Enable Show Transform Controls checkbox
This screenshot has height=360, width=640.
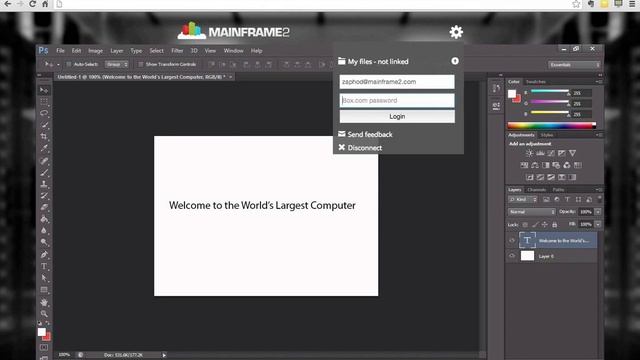140,64
